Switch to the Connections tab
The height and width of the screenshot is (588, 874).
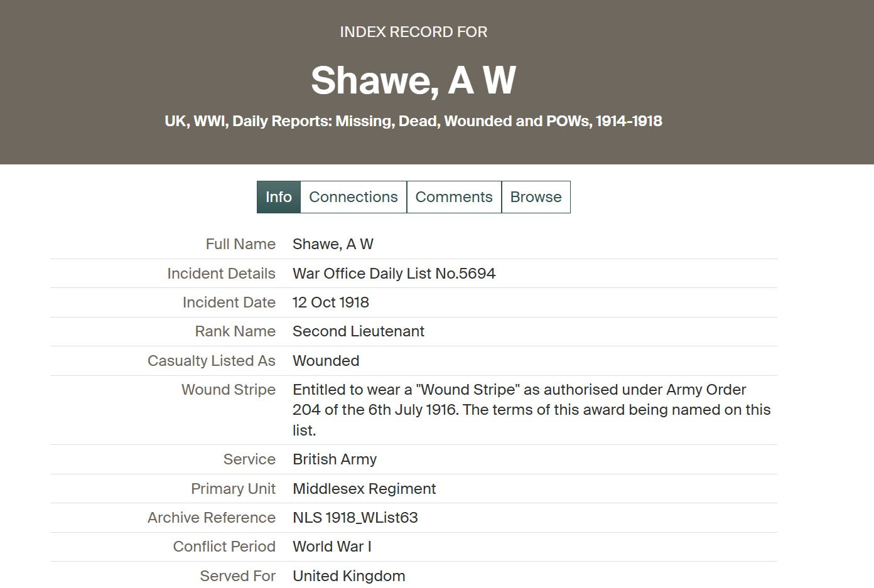(x=353, y=196)
